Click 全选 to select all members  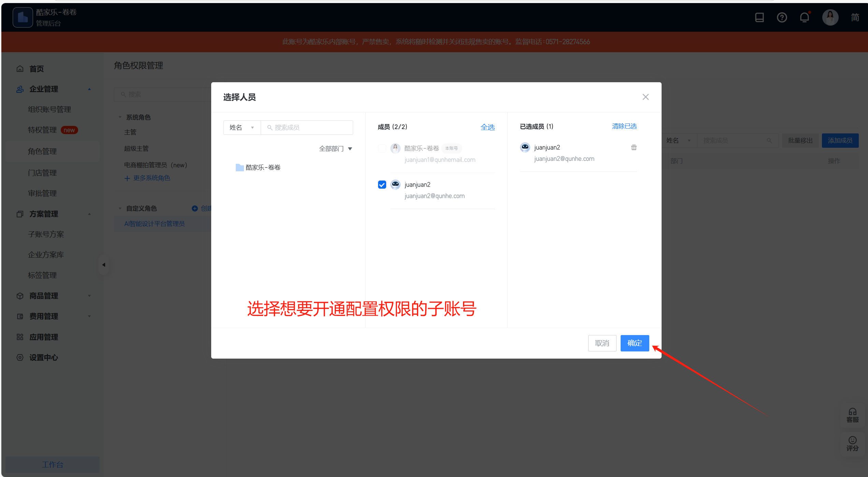[x=487, y=127]
